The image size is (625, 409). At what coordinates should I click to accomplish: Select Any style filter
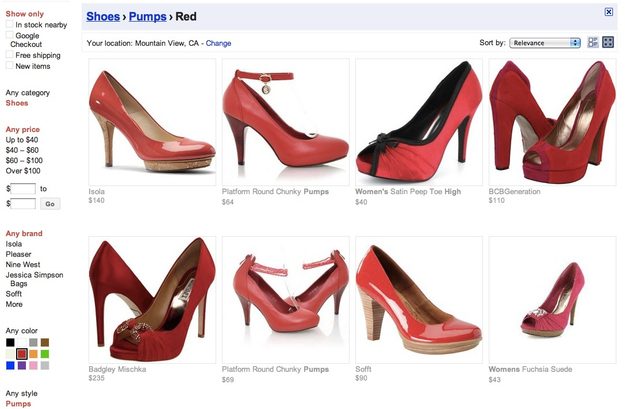coord(22,394)
